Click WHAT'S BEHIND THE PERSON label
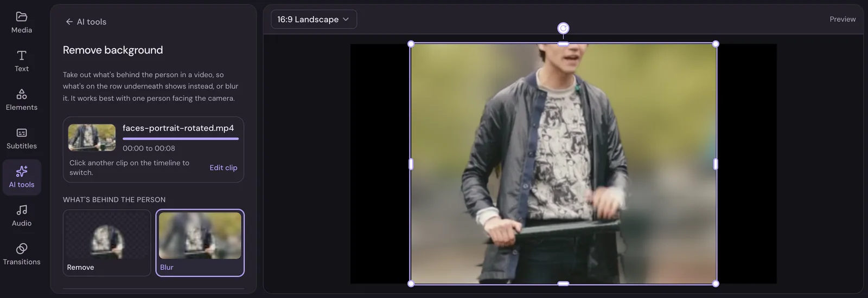The image size is (868, 298). coord(114,199)
